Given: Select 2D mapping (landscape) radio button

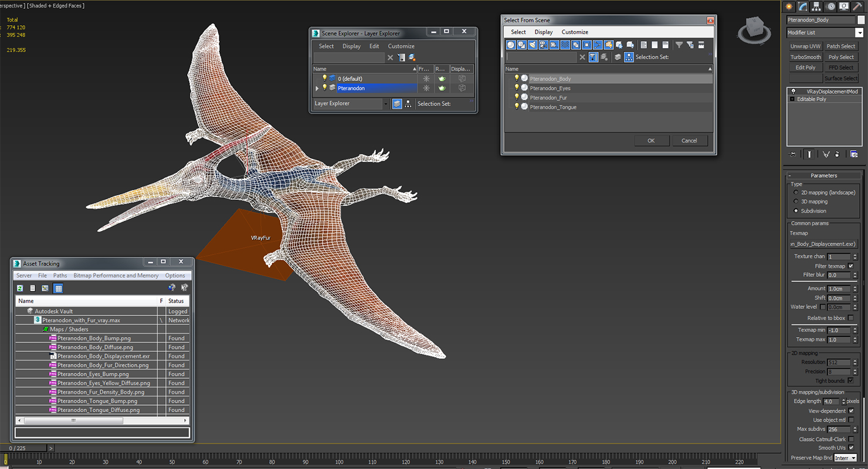Looking at the screenshot, I should (796, 192).
